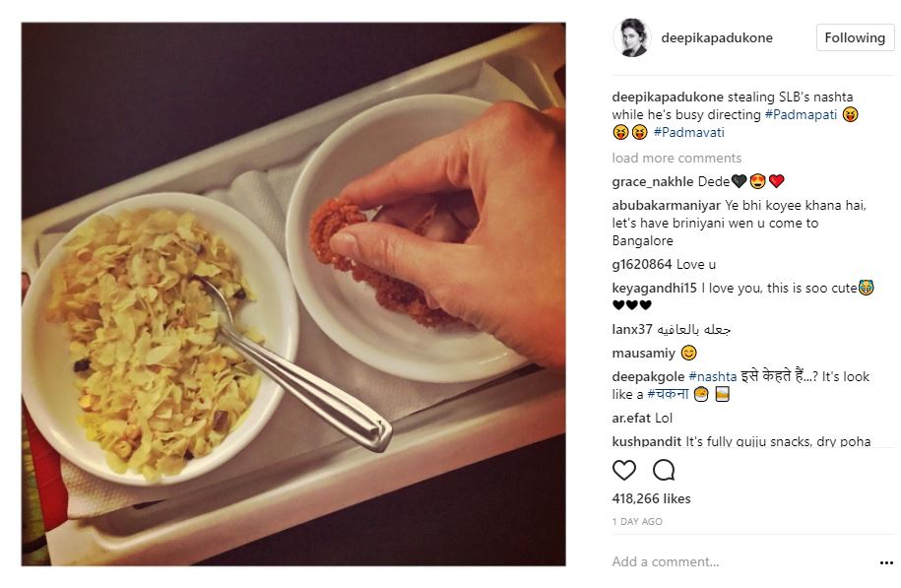Open the three-dots more options menu
This screenshot has width=901, height=588.
(x=886, y=562)
